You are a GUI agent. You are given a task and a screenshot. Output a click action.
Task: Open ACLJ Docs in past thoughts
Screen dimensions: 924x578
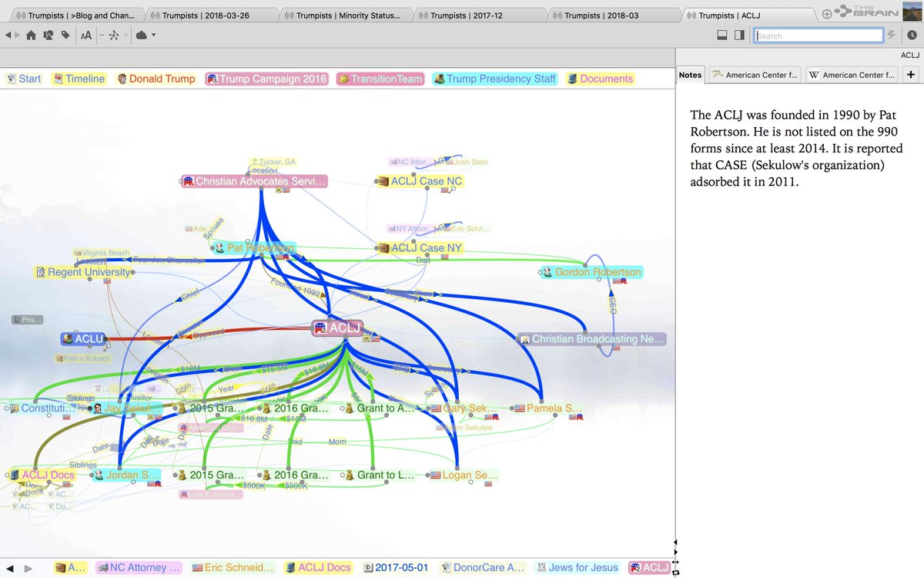pos(318,568)
